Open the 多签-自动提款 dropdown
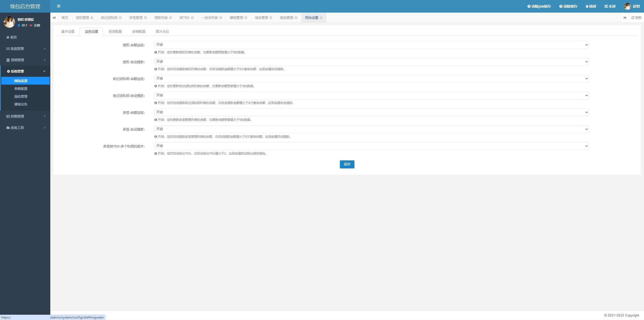This screenshot has height=320, width=644. 371,129
